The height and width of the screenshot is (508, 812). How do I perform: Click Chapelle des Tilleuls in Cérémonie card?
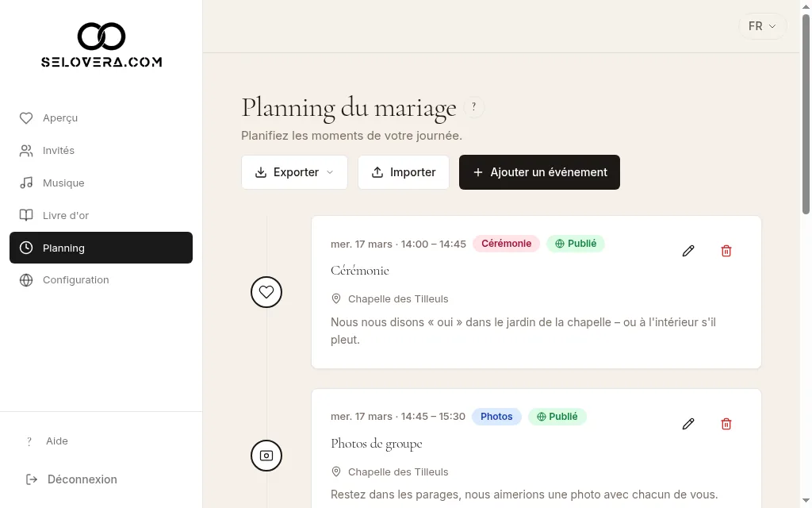(398, 299)
